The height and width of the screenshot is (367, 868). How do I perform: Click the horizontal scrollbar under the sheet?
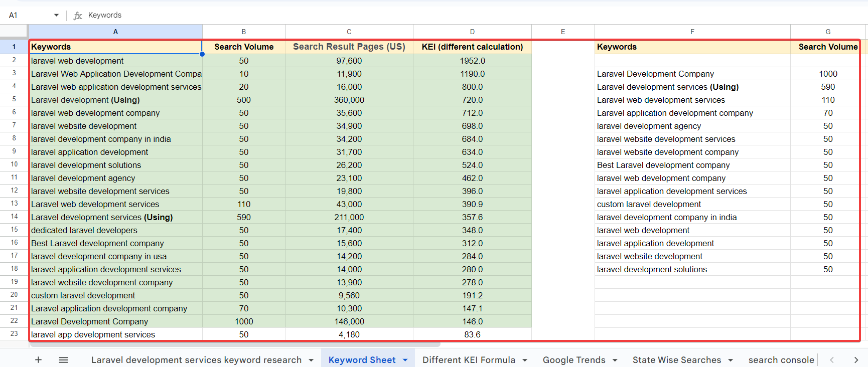click(x=235, y=344)
